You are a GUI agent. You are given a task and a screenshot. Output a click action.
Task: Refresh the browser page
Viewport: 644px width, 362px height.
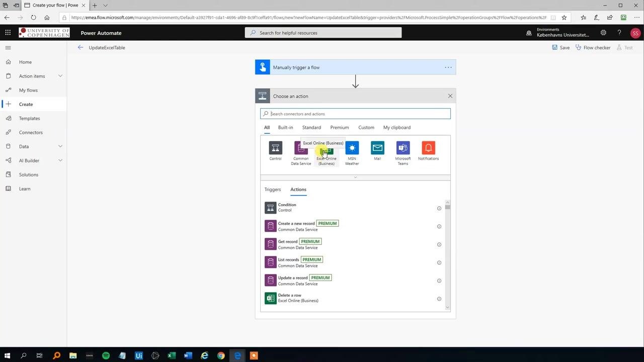[x=33, y=18]
